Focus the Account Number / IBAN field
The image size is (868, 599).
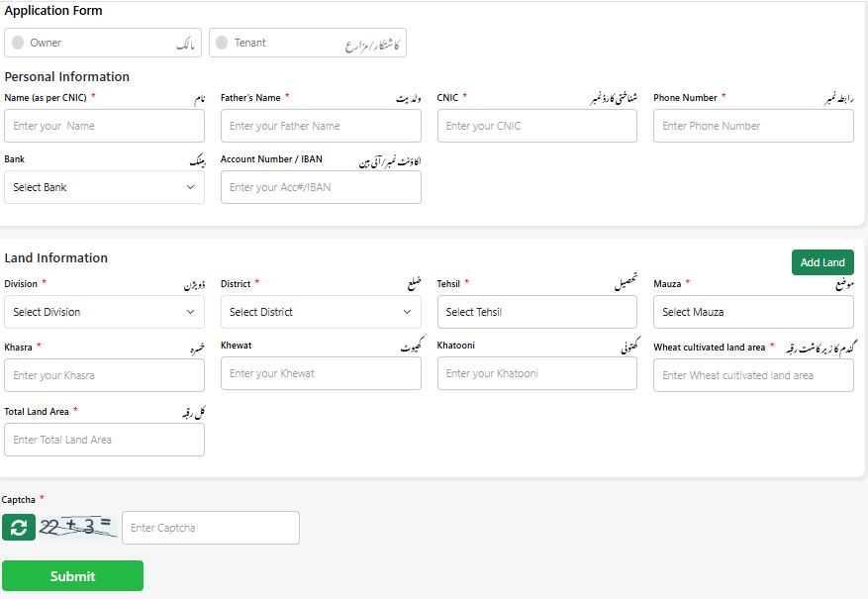click(x=321, y=187)
